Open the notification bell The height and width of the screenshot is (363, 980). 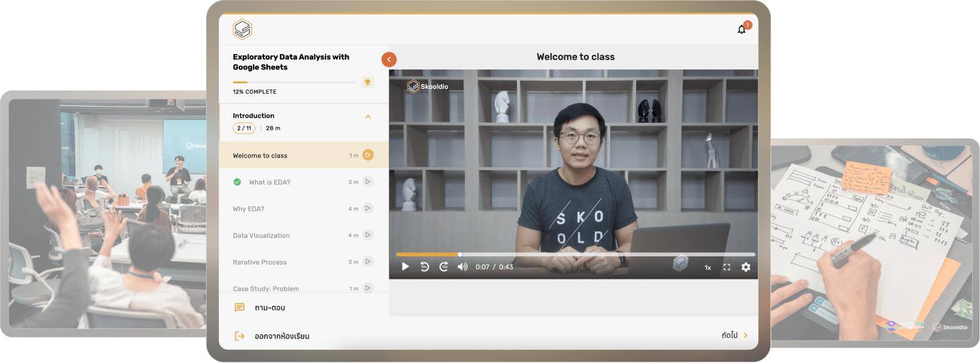742,29
